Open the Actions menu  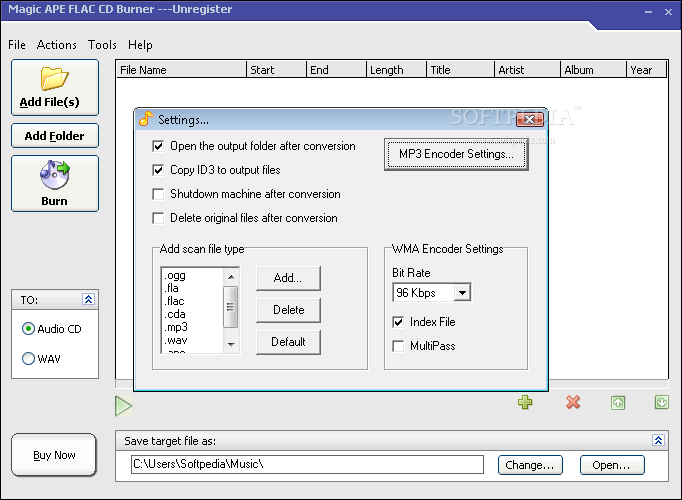pos(57,45)
